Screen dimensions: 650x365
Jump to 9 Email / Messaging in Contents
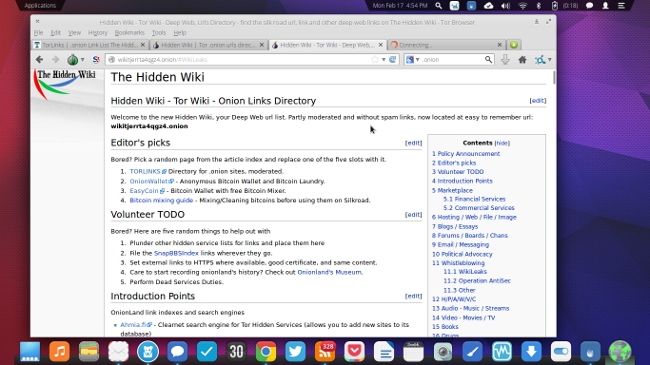pyautogui.click(x=460, y=245)
